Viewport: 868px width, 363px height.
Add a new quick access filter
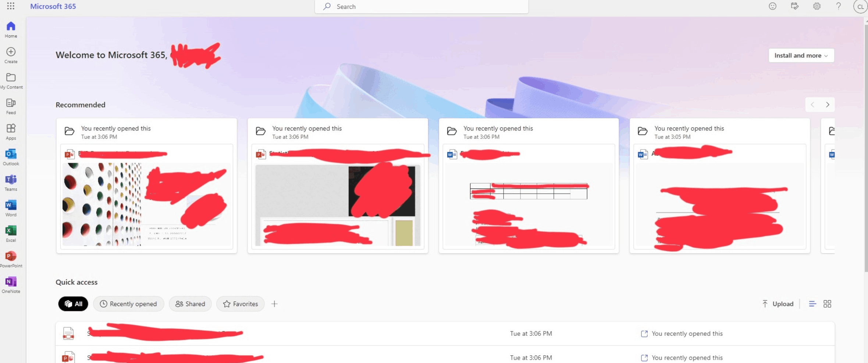point(274,304)
